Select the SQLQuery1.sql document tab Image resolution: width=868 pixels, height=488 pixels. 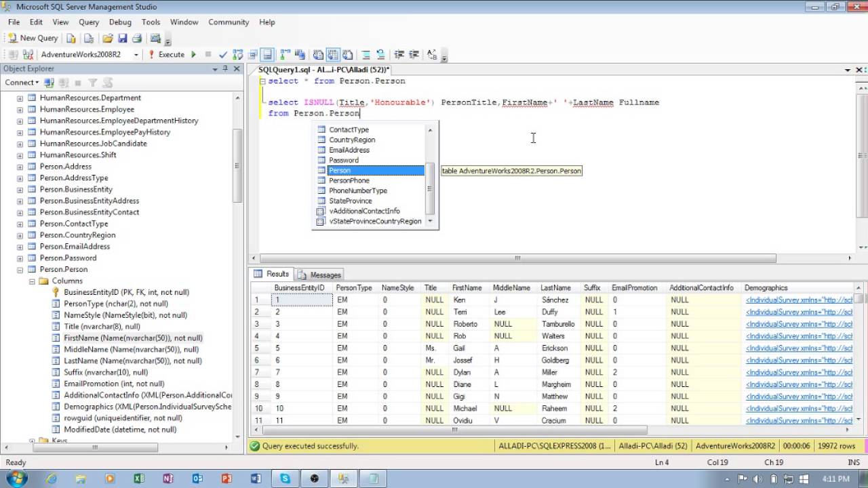[324, 70]
